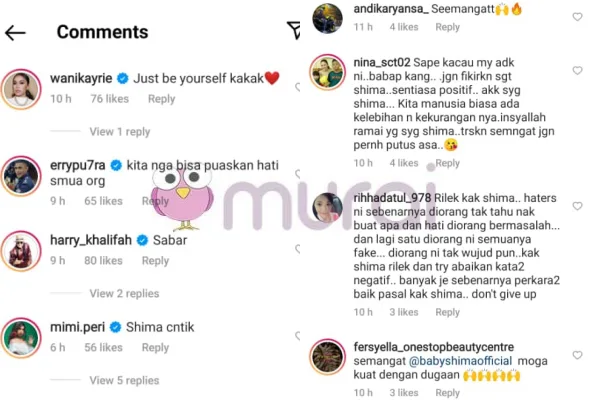The width and height of the screenshot is (600, 400).
Task: Open nina_sct02's username link
Action: [x=382, y=62]
